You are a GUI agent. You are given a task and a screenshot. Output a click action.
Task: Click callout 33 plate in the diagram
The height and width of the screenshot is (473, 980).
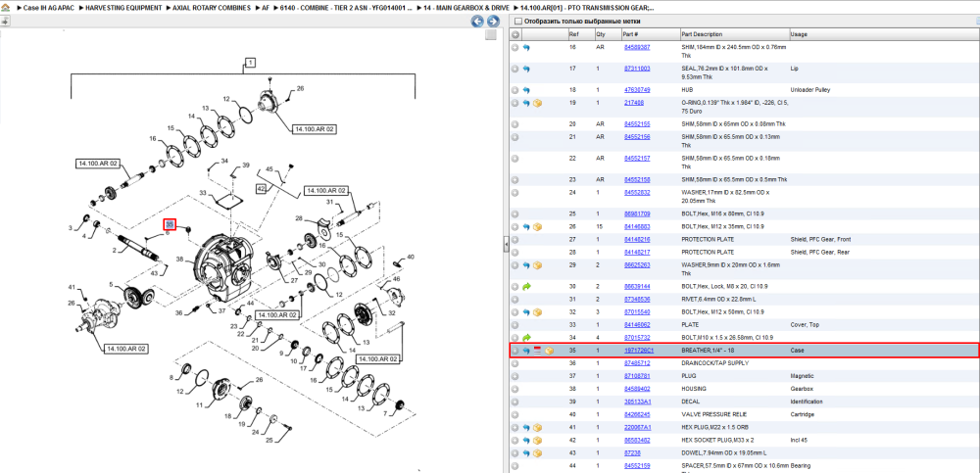pyautogui.click(x=203, y=192)
